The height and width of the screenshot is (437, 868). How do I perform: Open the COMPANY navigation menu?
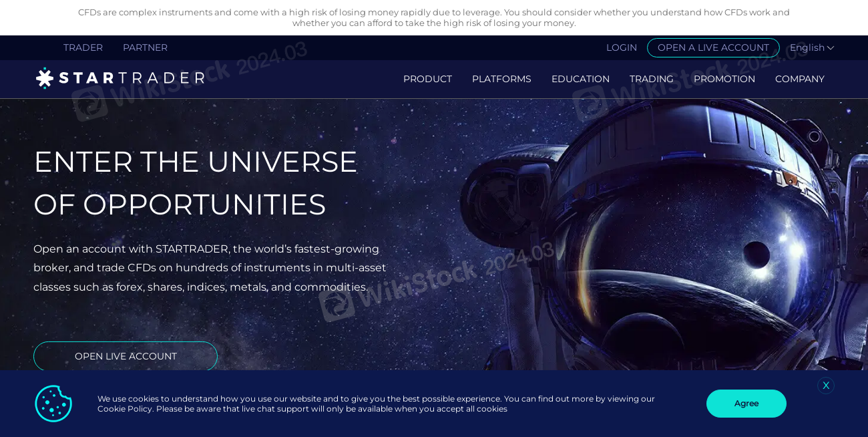point(800,79)
